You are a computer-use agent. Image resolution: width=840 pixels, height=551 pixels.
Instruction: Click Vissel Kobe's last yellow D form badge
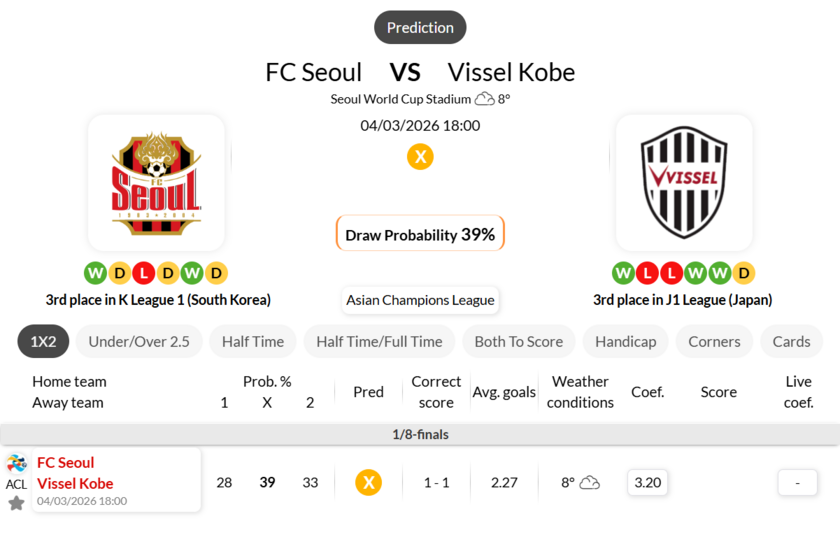pyautogui.click(x=743, y=272)
